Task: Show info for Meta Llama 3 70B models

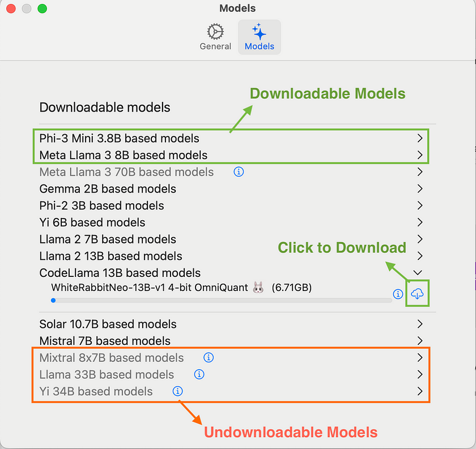Action: [x=239, y=172]
